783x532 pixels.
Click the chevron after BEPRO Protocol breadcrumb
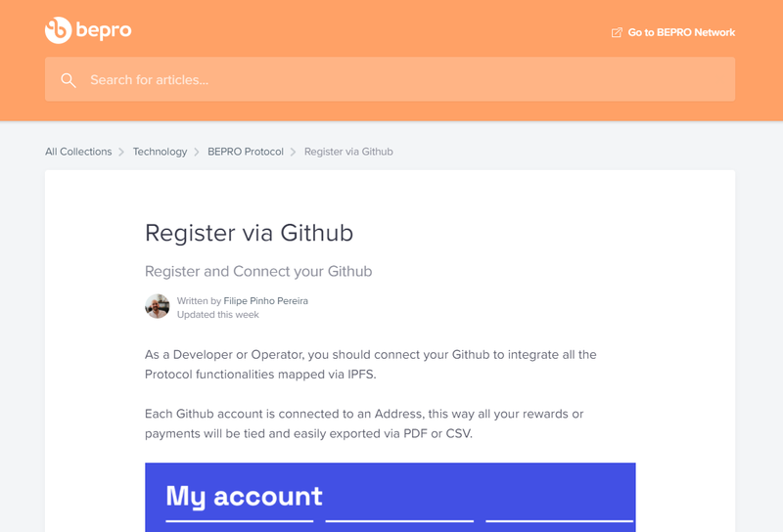294,152
